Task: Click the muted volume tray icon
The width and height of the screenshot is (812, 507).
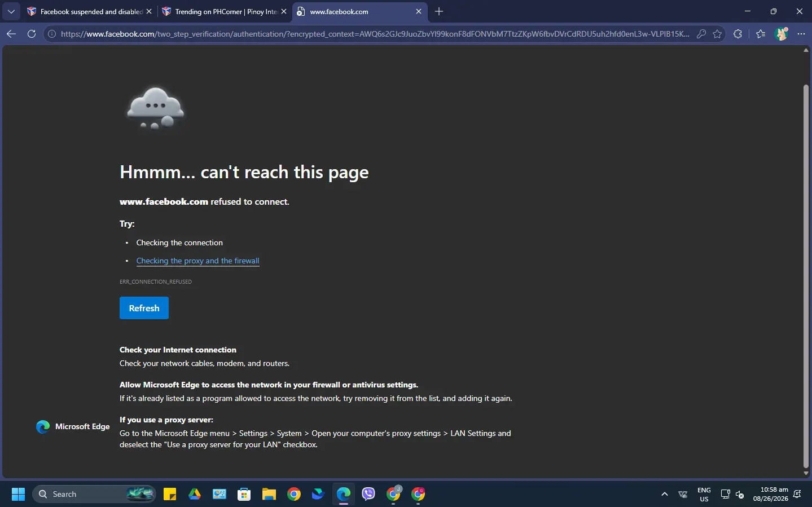Action: [740, 494]
